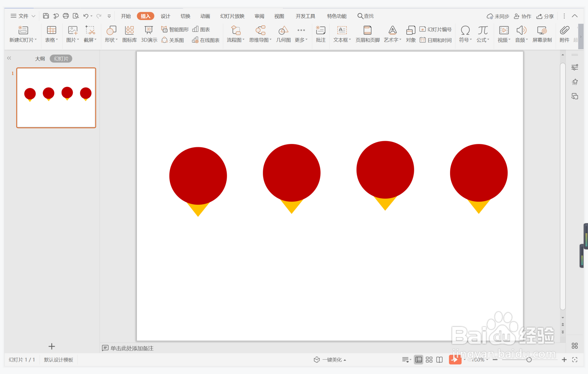Insert 幻灯片编号 slide number
Screen dimensions: 588x374
coord(436,29)
